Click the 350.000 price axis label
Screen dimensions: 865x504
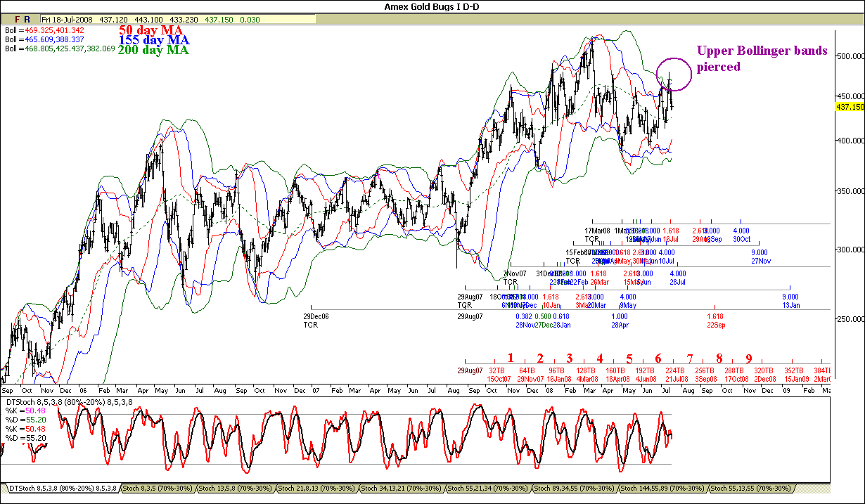tap(851, 191)
